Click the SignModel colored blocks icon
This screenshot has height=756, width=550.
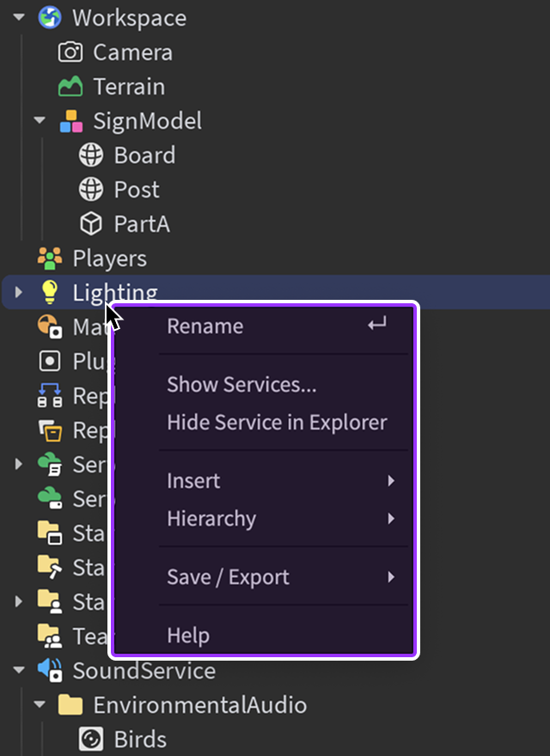(71, 121)
